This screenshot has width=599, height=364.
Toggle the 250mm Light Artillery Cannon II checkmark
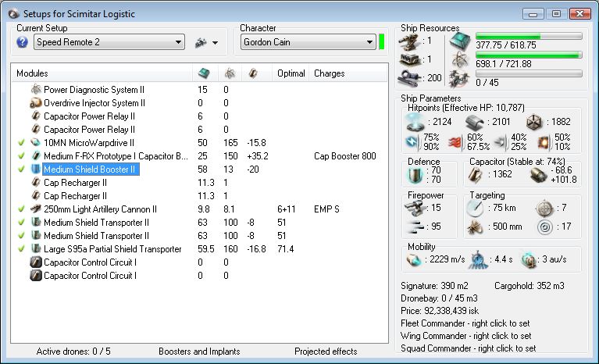[x=21, y=209]
